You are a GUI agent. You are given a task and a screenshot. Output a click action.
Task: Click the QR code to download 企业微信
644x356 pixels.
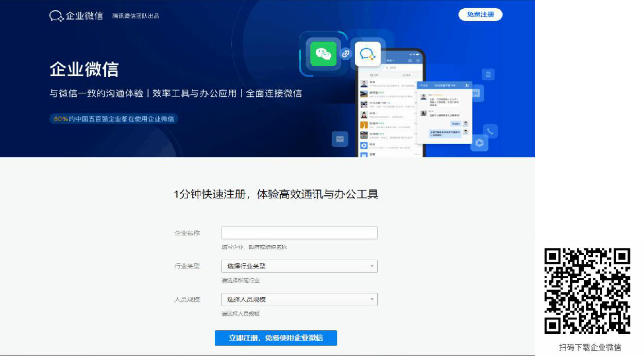pyautogui.click(x=587, y=291)
